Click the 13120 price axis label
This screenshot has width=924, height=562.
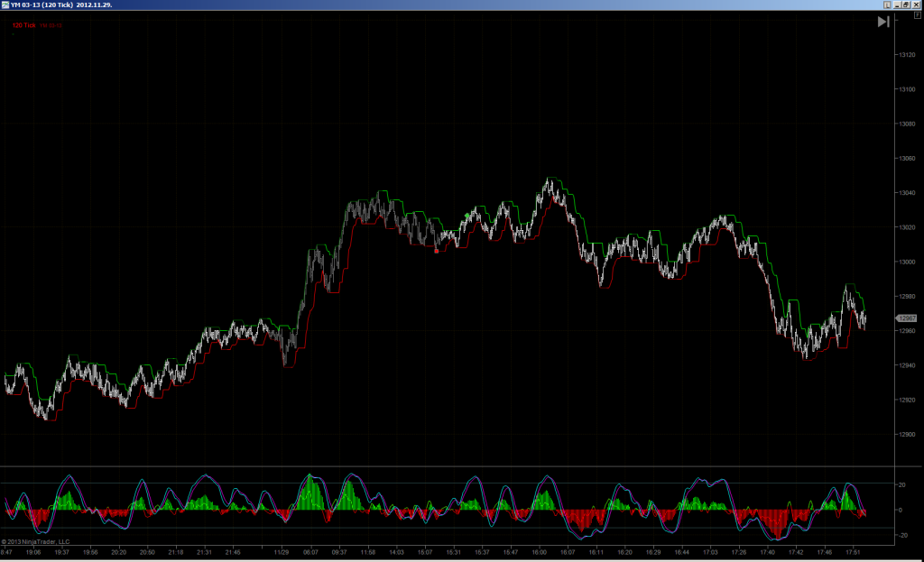pyautogui.click(x=907, y=55)
